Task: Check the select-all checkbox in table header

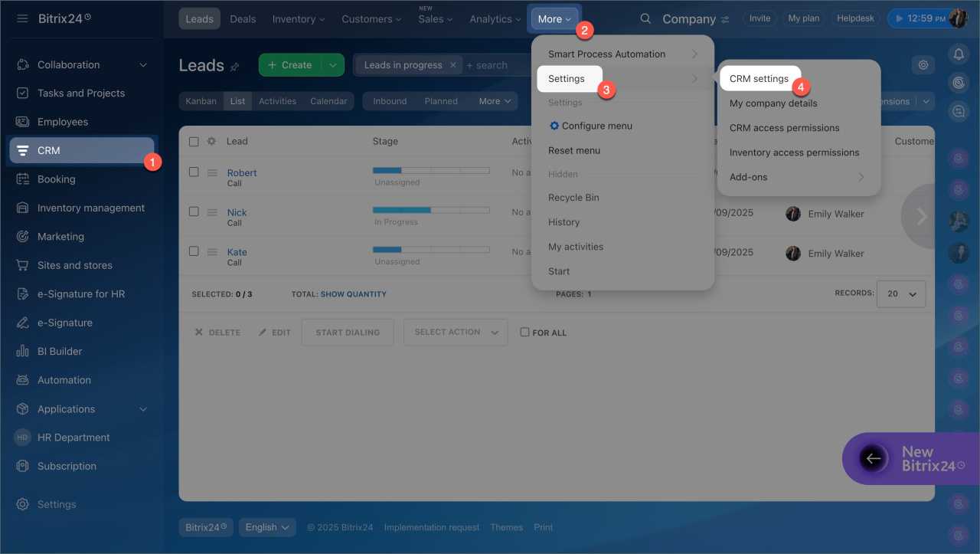Action: point(194,141)
